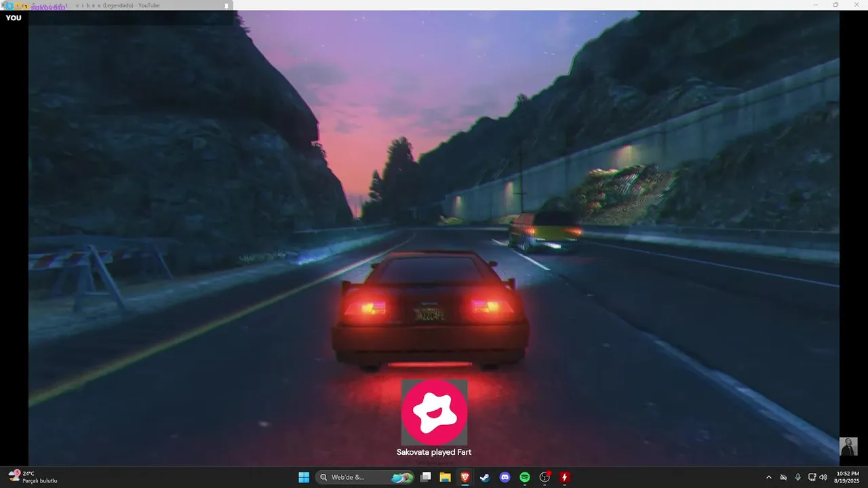This screenshot has height=488, width=868.
Task: Click the cloud sync icon in the system tray
Action: [x=783, y=477]
